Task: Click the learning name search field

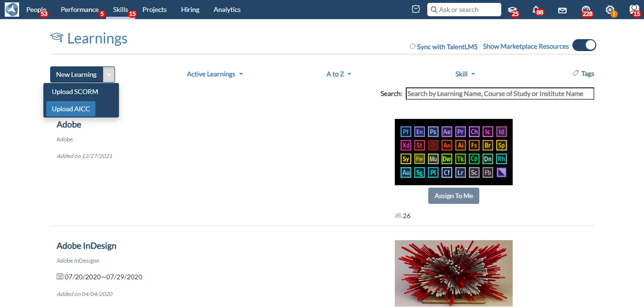Action: [500, 94]
